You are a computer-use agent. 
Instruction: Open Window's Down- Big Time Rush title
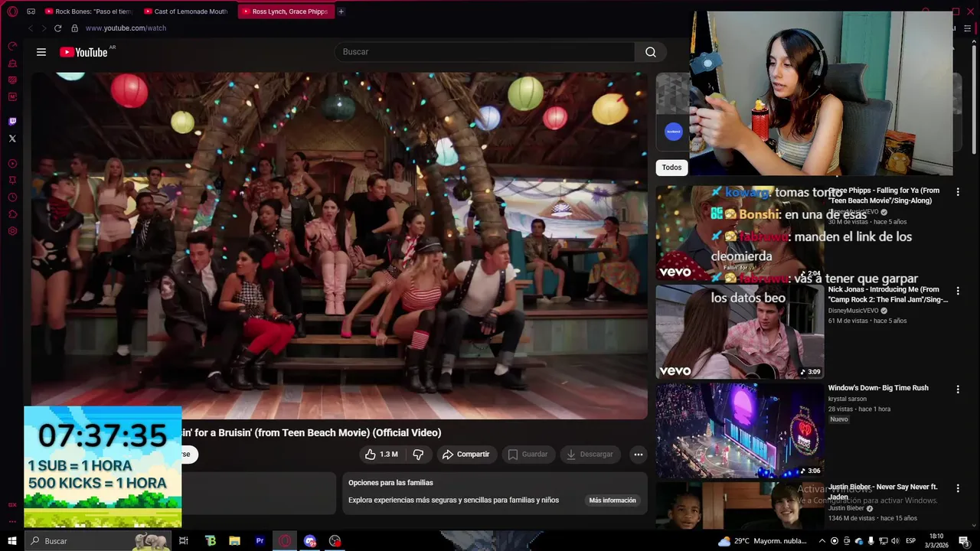click(x=878, y=388)
